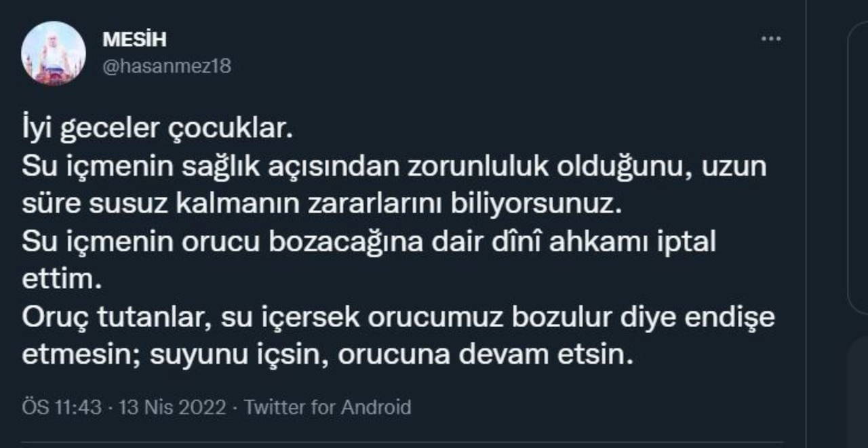The width and height of the screenshot is (868, 448).
Task: Click the tweet line starting "Su içmenin sağlık"
Action: 394,167
